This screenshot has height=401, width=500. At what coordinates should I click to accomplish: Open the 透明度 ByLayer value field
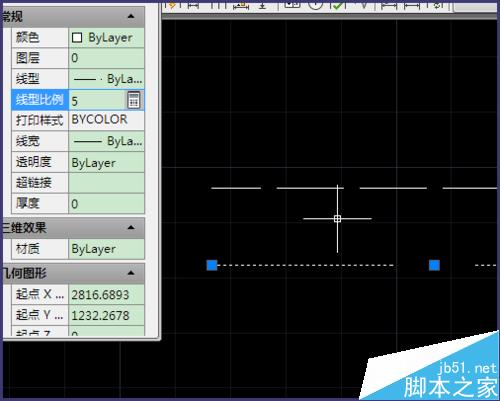(106, 162)
